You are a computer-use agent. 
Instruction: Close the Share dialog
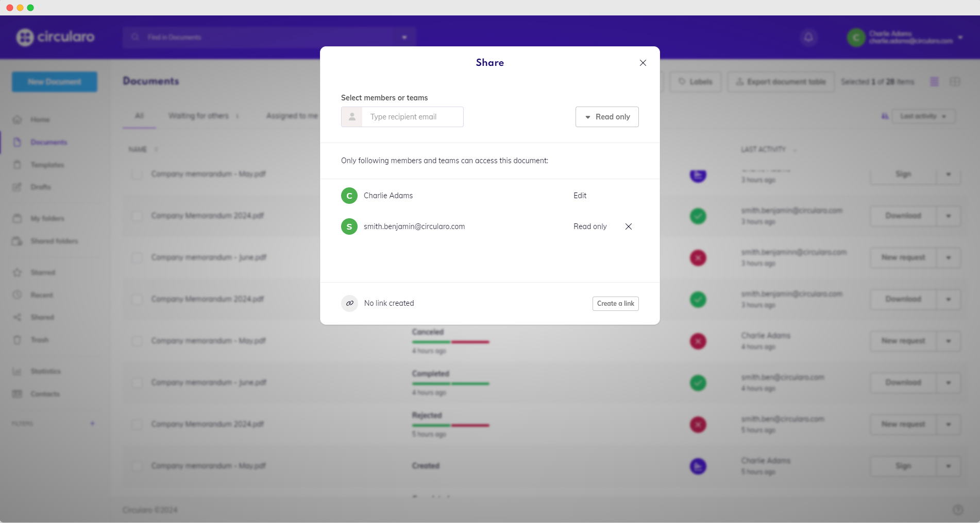point(643,63)
